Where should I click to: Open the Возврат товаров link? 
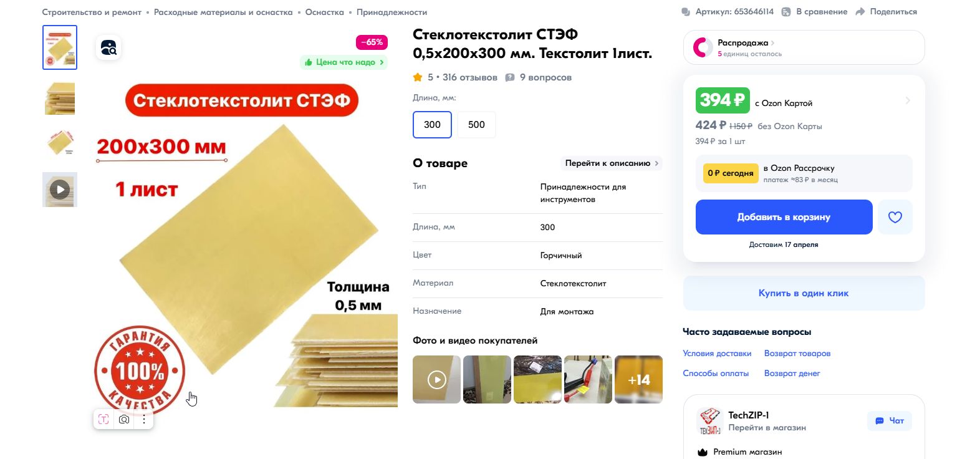[797, 354]
